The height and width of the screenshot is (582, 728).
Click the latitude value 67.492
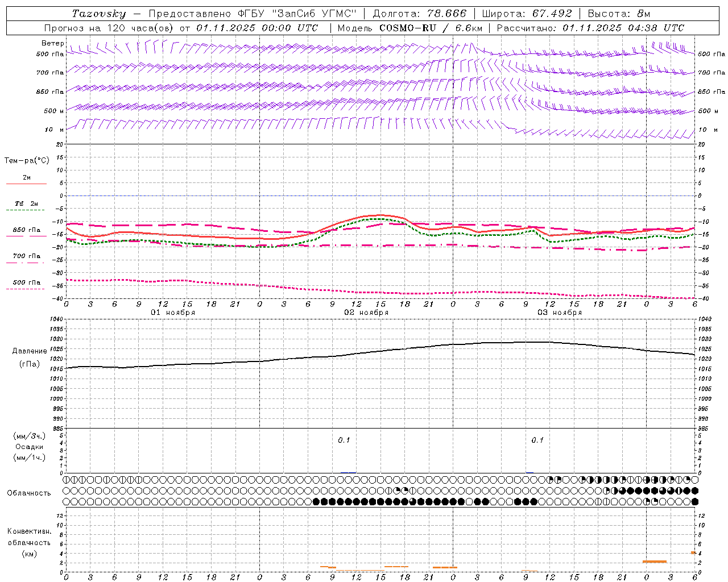[552, 14]
